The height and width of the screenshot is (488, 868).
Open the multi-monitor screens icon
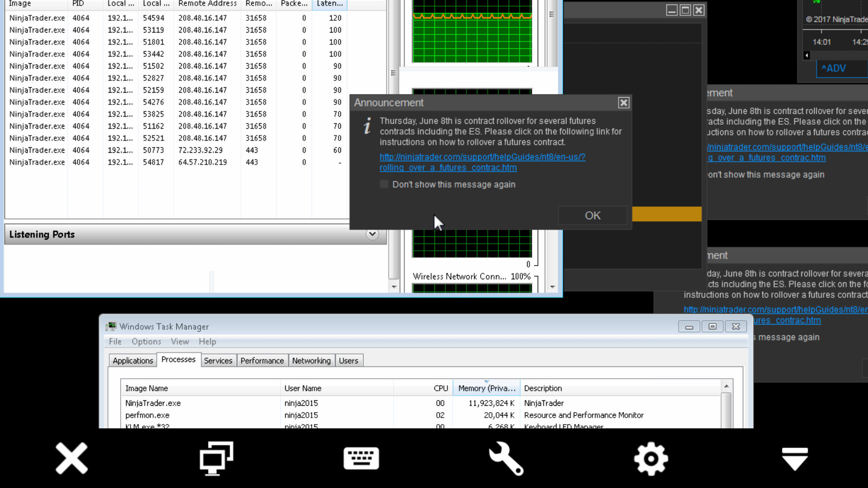click(x=216, y=458)
